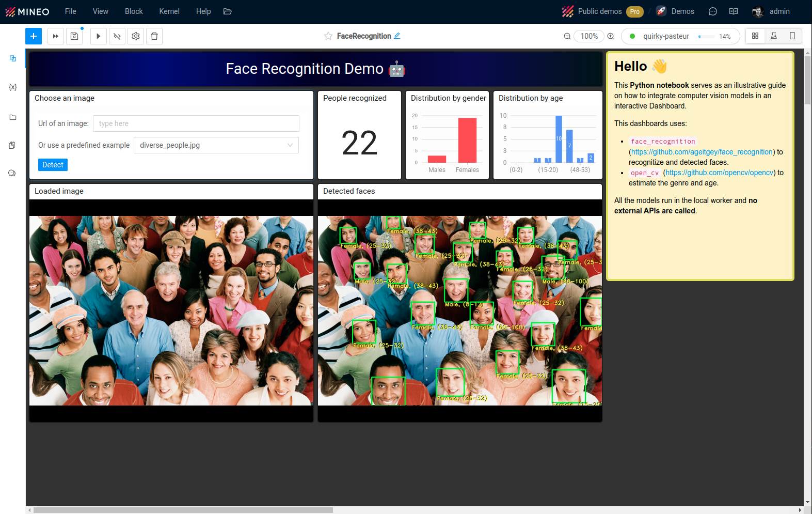Click the People recognized count 22

coord(360,143)
